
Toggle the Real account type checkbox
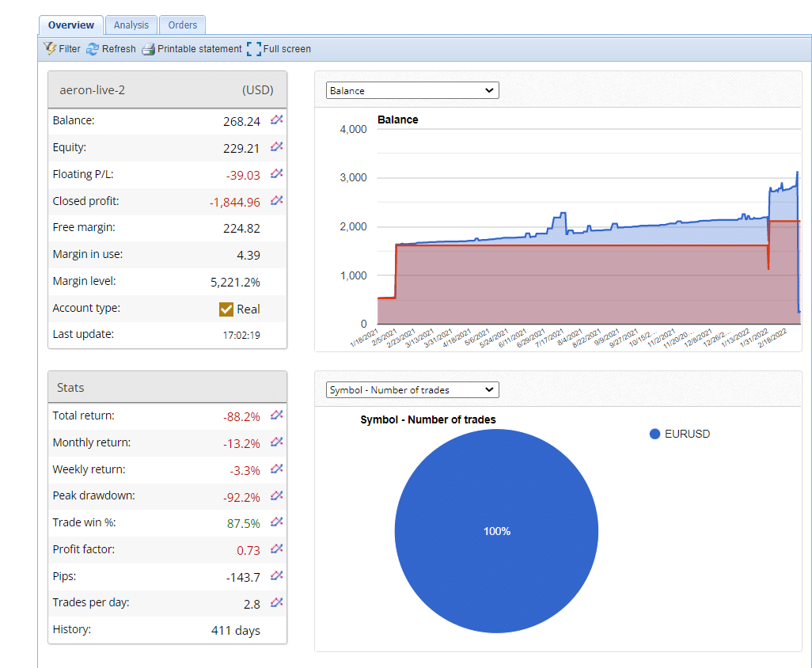(x=226, y=309)
